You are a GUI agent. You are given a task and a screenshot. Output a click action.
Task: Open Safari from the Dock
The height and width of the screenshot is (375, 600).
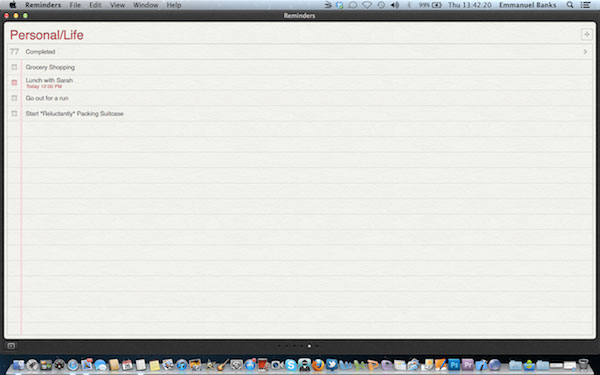tap(73, 365)
